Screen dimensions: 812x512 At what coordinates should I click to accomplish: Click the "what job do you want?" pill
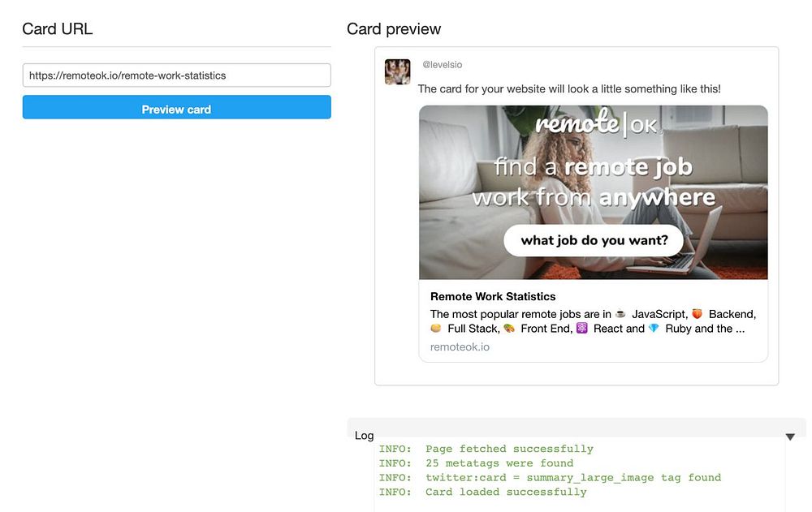(594, 240)
